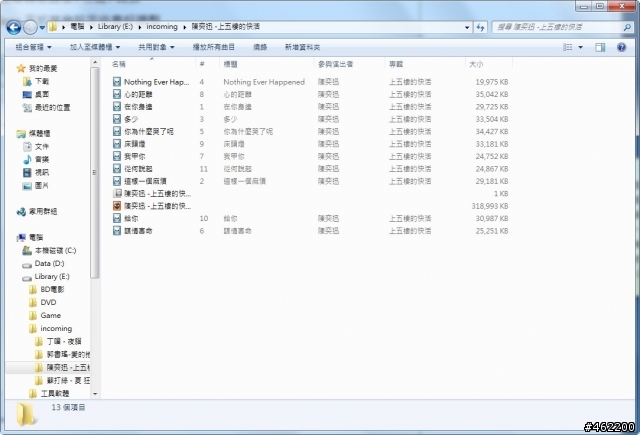Open the 視訊 video library icon
The width and height of the screenshot is (640, 435).
[x=27, y=172]
